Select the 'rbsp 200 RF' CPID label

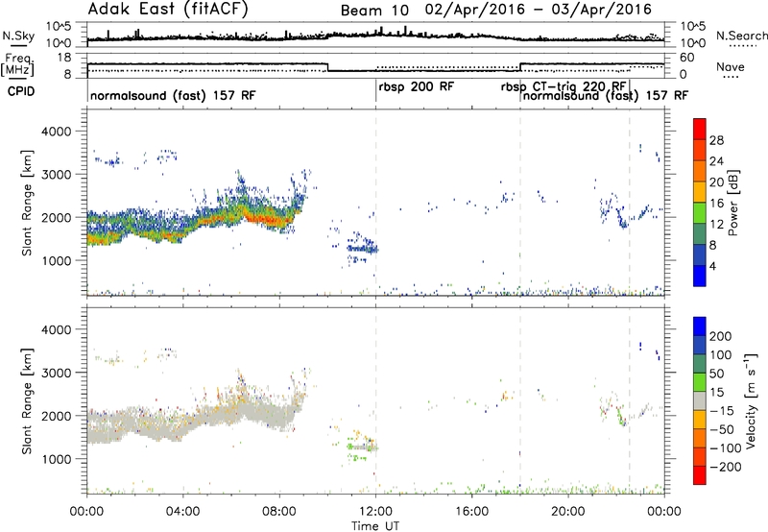(x=417, y=86)
